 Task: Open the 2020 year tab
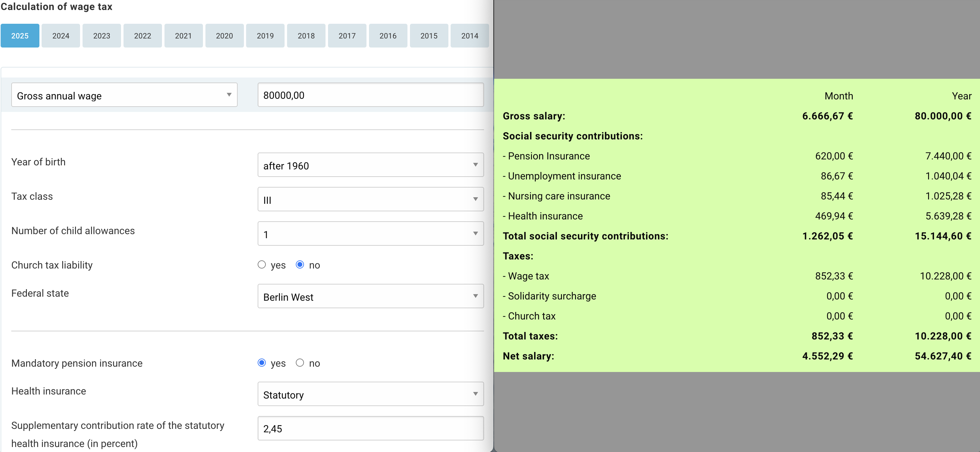(224, 36)
